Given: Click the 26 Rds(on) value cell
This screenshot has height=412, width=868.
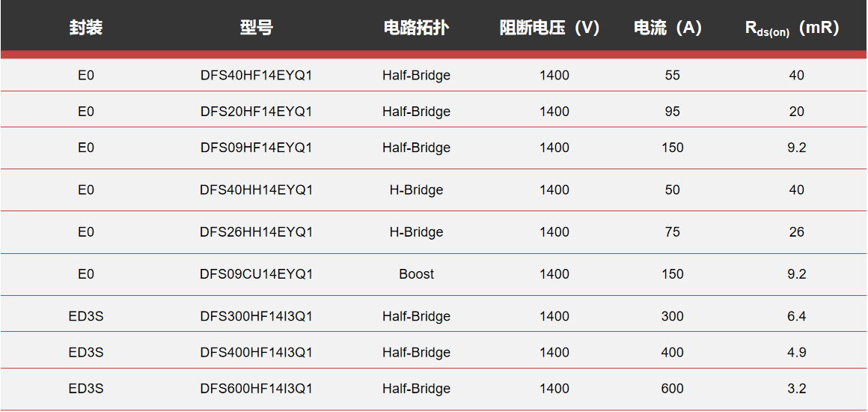Looking at the screenshot, I should coord(796,232).
